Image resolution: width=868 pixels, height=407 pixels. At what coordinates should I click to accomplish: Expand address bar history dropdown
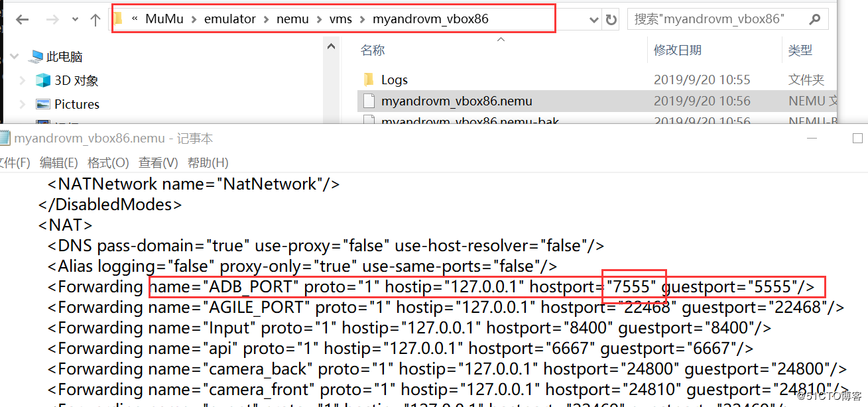[x=595, y=20]
